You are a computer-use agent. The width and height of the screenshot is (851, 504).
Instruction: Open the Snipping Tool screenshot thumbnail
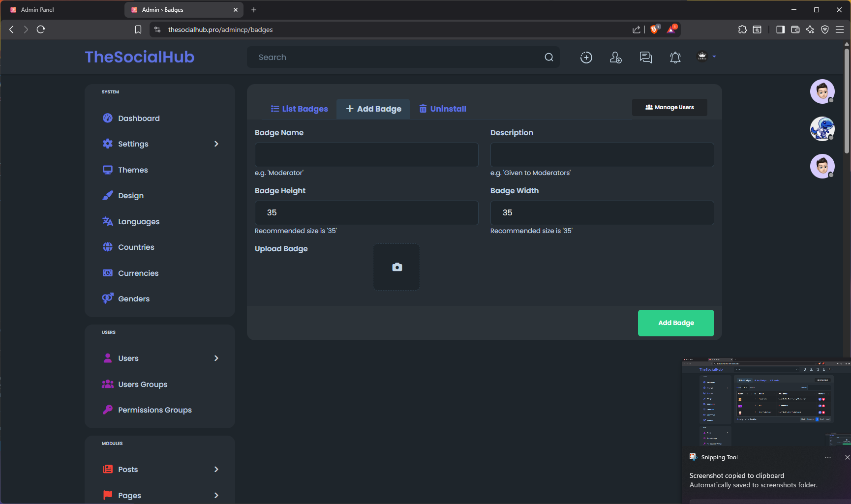[766, 401]
